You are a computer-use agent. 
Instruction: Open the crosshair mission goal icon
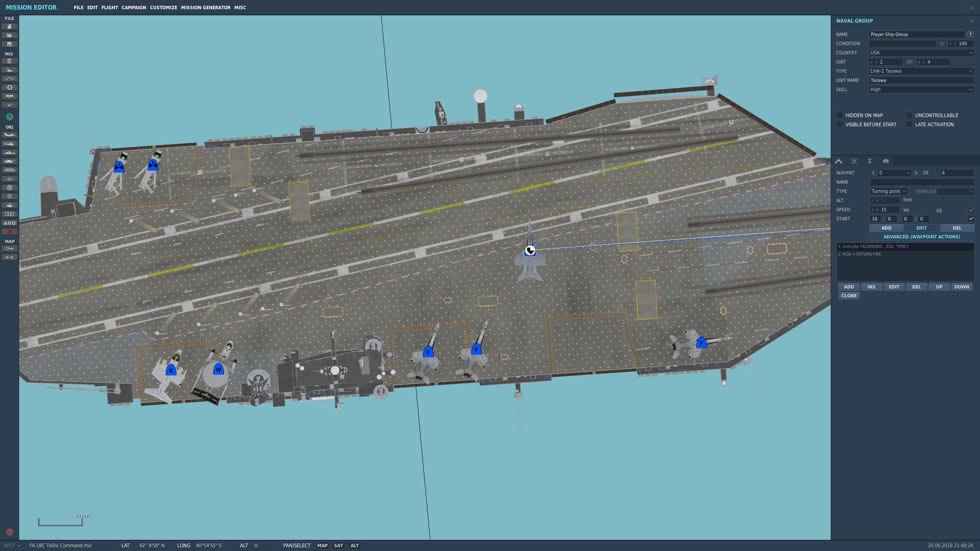10,88
